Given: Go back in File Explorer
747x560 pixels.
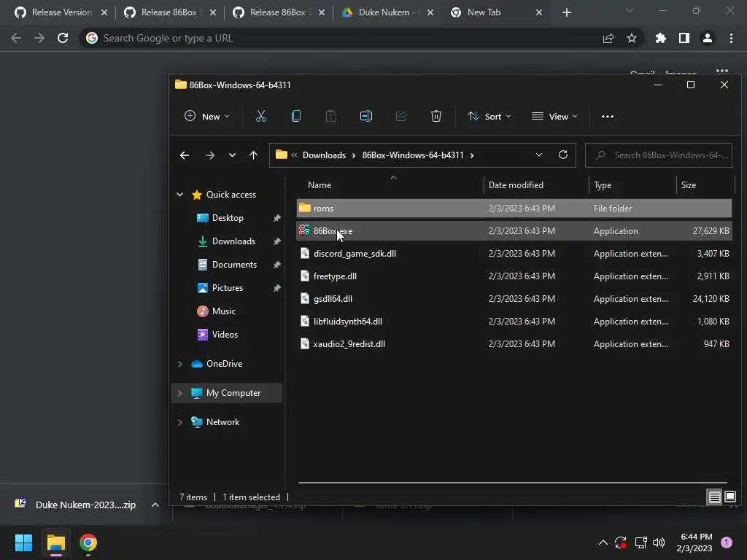Looking at the screenshot, I should (x=185, y=155).
